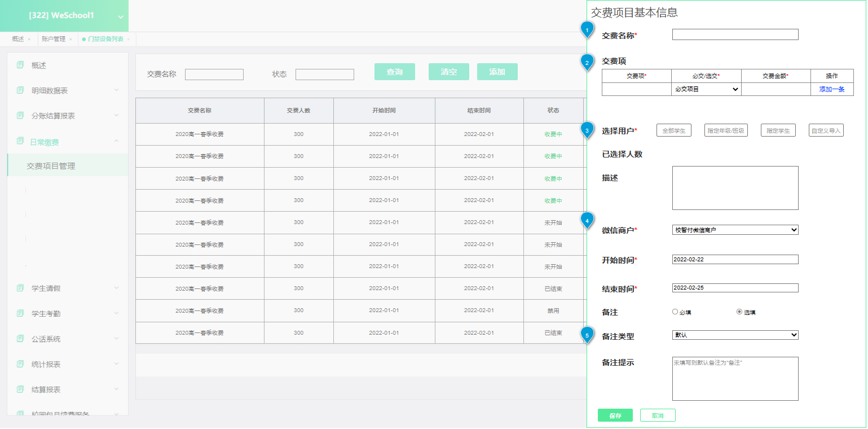Open the [322] WeSchool1 school dropdown

120,17
